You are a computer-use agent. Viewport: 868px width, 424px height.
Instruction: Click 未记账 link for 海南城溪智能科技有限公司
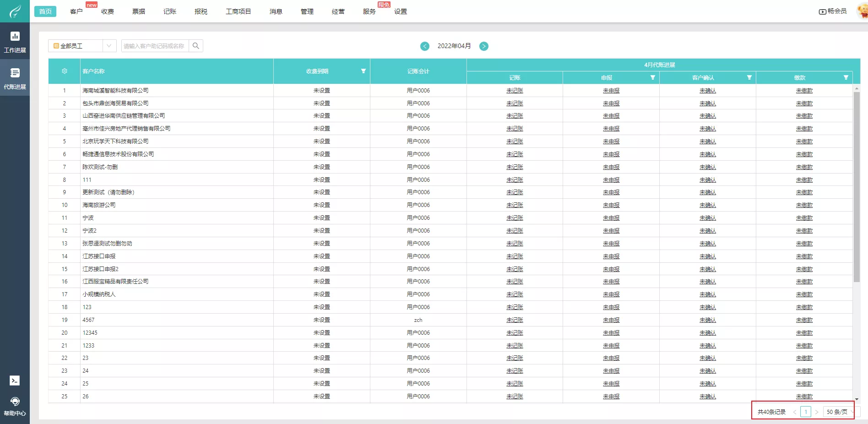pos(515,91)
